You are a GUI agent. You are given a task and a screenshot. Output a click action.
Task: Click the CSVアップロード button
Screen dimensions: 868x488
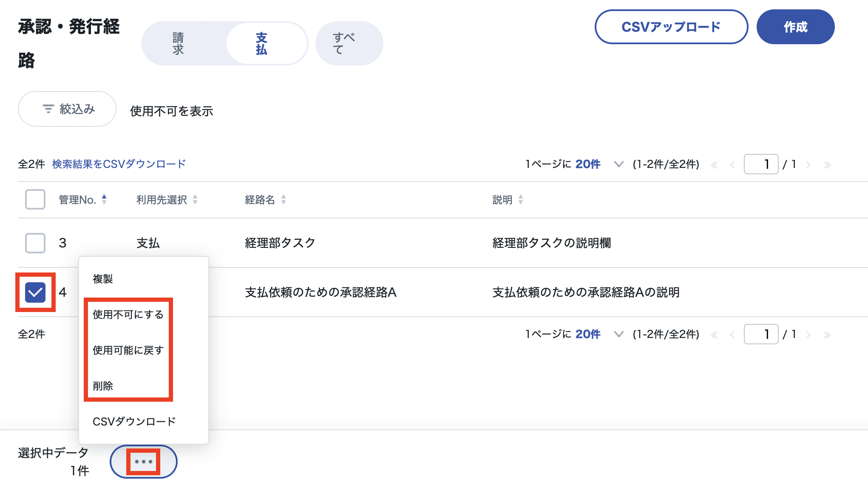pos(671,27)
